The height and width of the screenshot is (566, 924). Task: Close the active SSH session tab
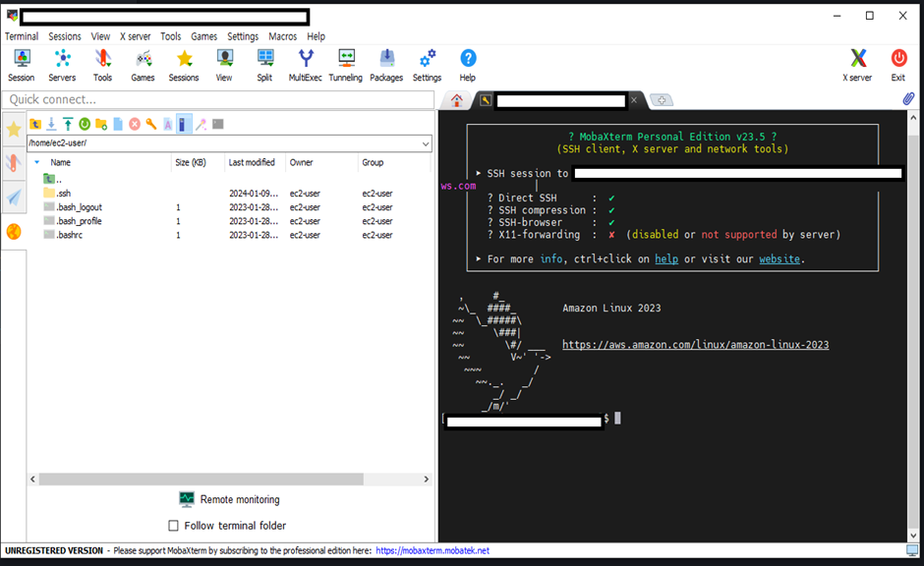click(634, 100)
